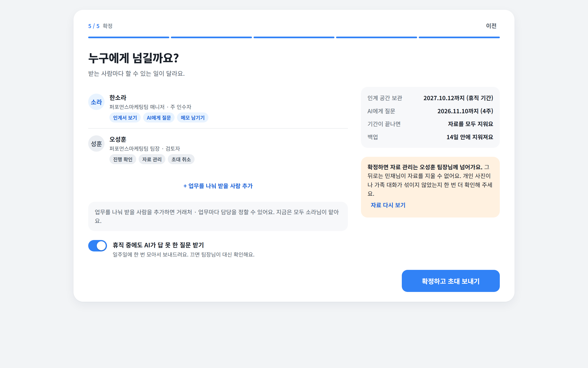Open the 자료 다시 보기 link

tap(388, 205)
